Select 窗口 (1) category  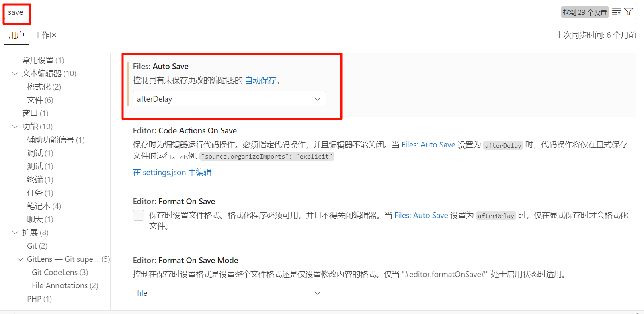click(35, 113)
